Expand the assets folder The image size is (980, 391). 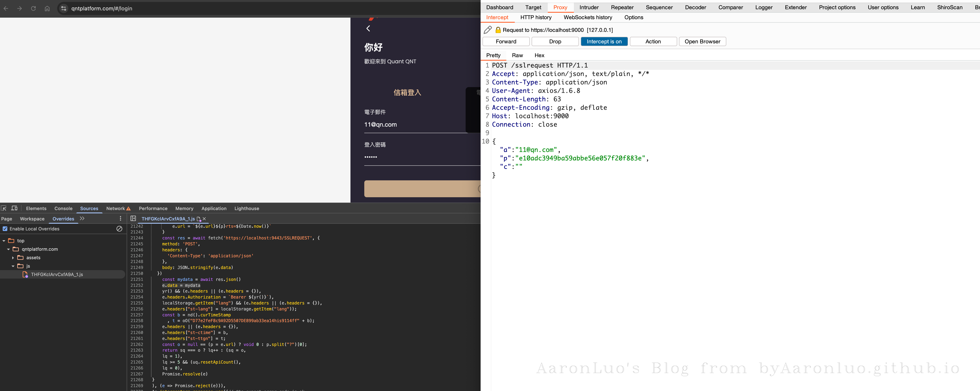tap(13, 257)
